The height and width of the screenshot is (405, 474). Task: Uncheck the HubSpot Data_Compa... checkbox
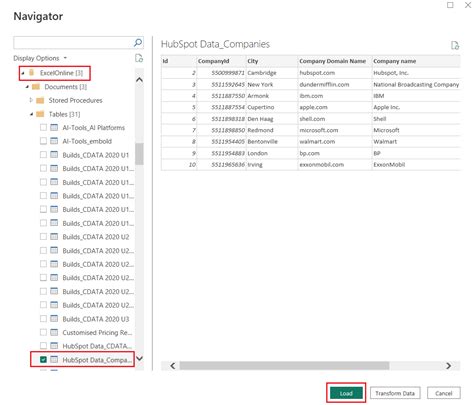(x=43, y=360)
